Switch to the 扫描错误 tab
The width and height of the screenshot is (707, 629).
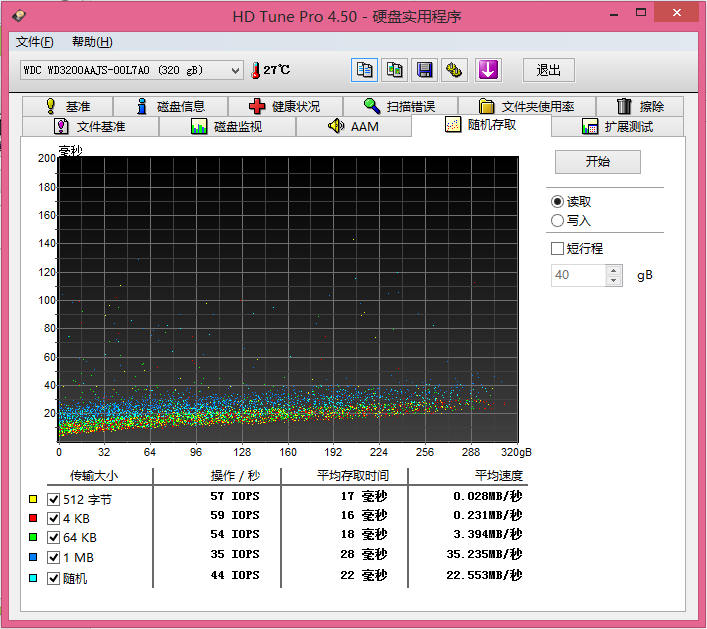[x=399, y=106]
